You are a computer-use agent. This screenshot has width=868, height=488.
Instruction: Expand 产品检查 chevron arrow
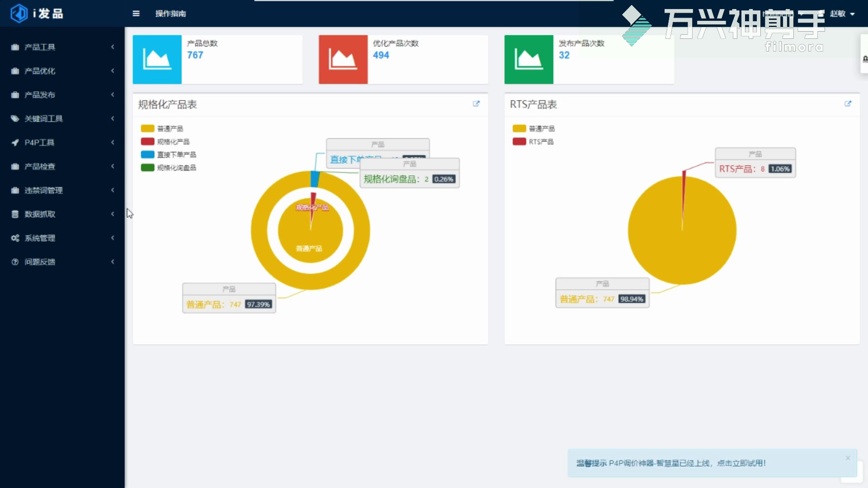pyautogui.click(x=113, y=167)
